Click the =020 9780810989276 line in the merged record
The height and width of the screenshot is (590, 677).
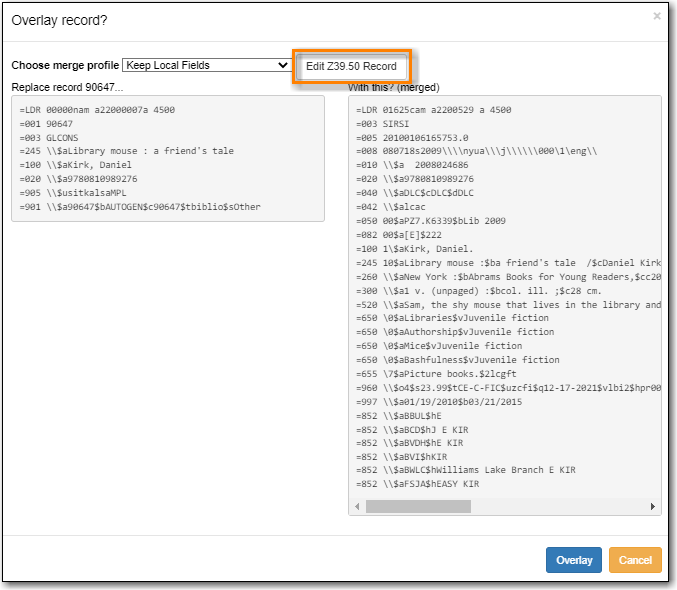tap(414, 179)
